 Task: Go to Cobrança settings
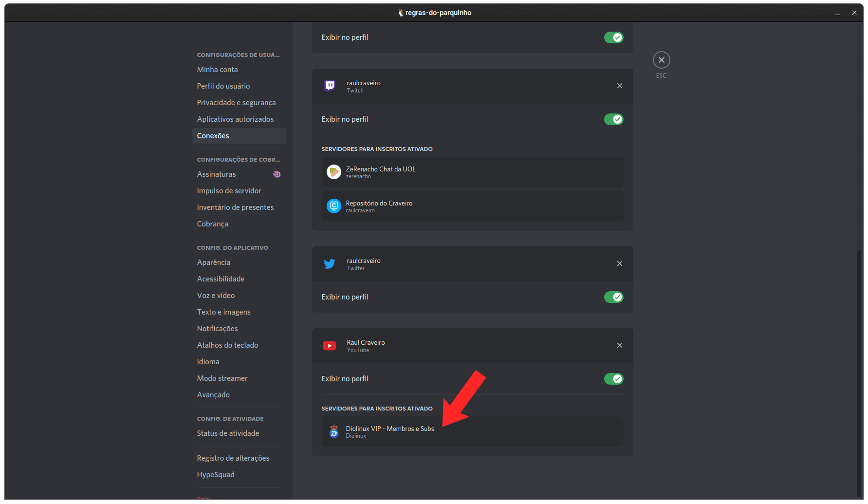coord(239,224)
